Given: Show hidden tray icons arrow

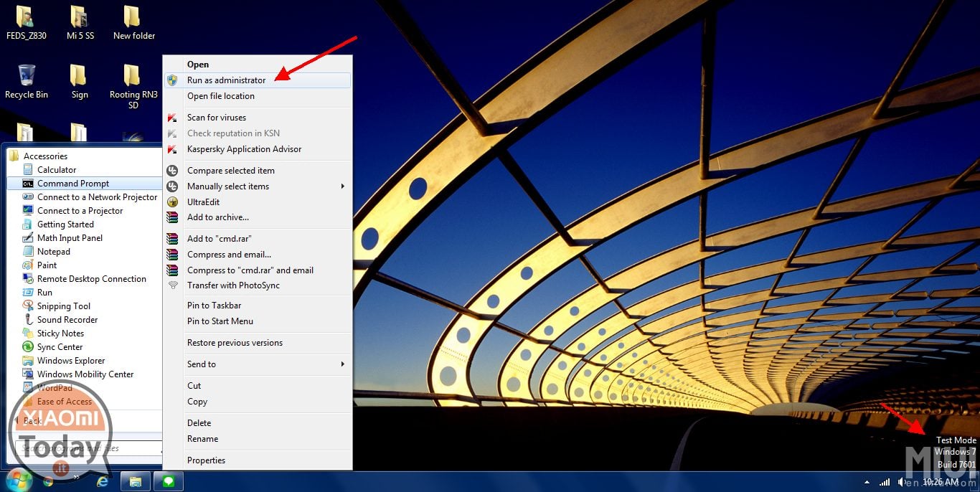Looking at the screenshot, I should click(867, 482).
